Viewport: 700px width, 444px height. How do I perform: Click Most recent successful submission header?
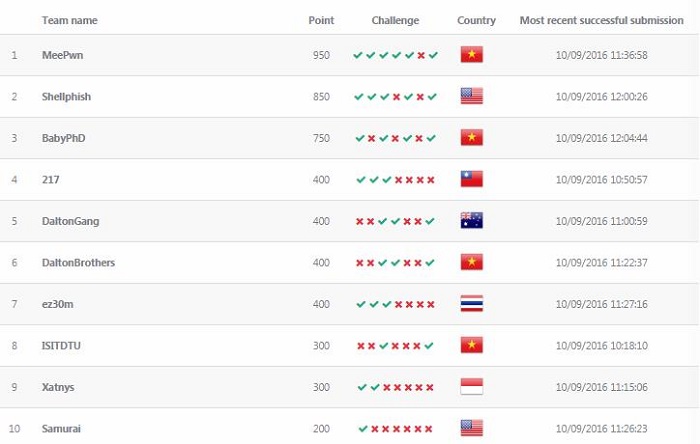pyautogui.click(x=601, y=21)
